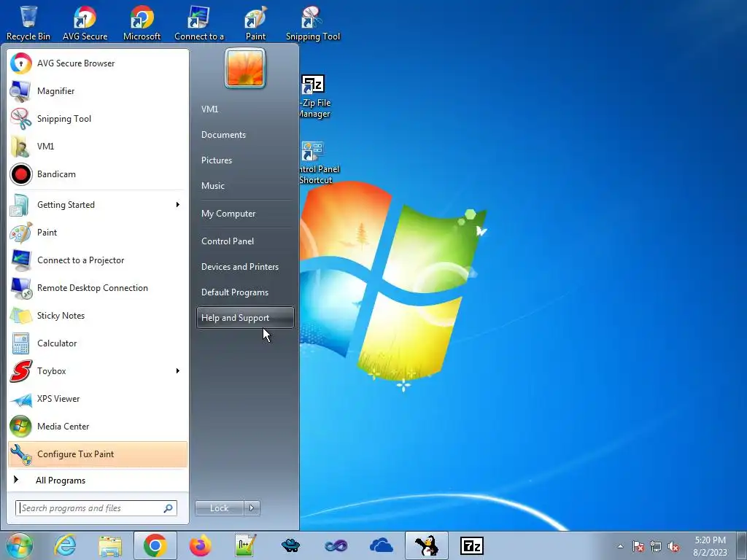This screenshot has width=747, height=560.
Task: Select the Microsoft desktop shortcut
Action: [142, 23]
